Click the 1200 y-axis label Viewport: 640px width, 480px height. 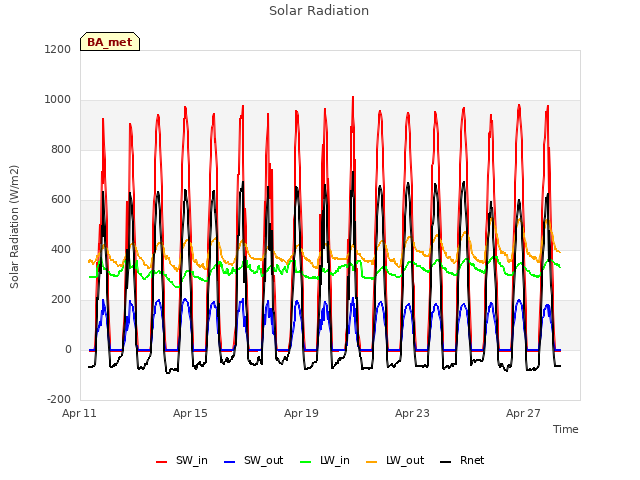click(58, 50)
